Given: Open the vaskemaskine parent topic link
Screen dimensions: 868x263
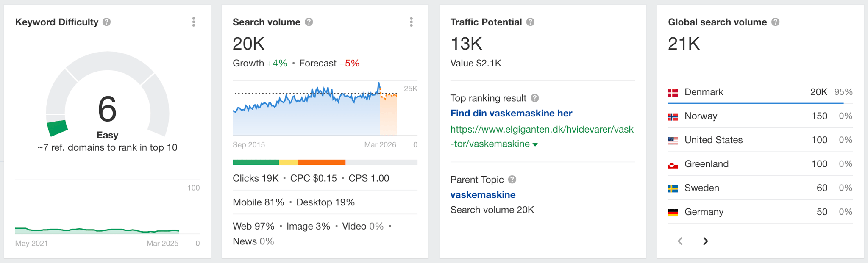Looking at the screenshot, I should (x=483, y=195).
